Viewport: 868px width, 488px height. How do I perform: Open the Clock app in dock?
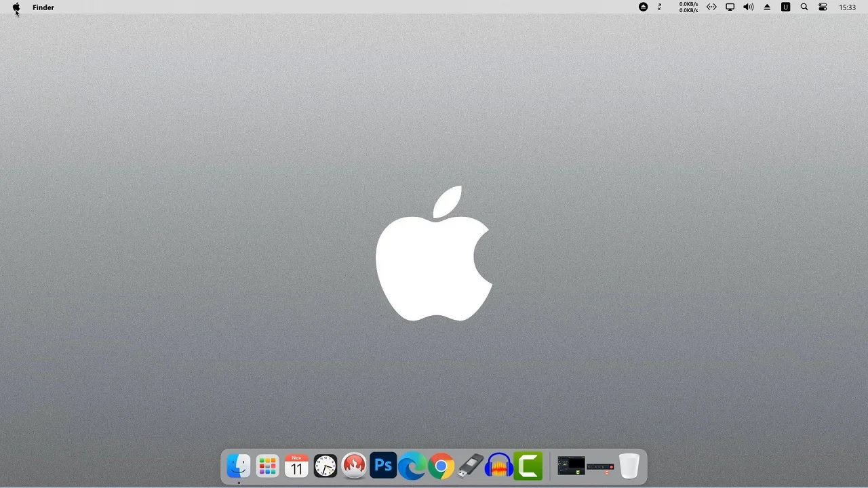pyautogui.click(x=325, y=466)
